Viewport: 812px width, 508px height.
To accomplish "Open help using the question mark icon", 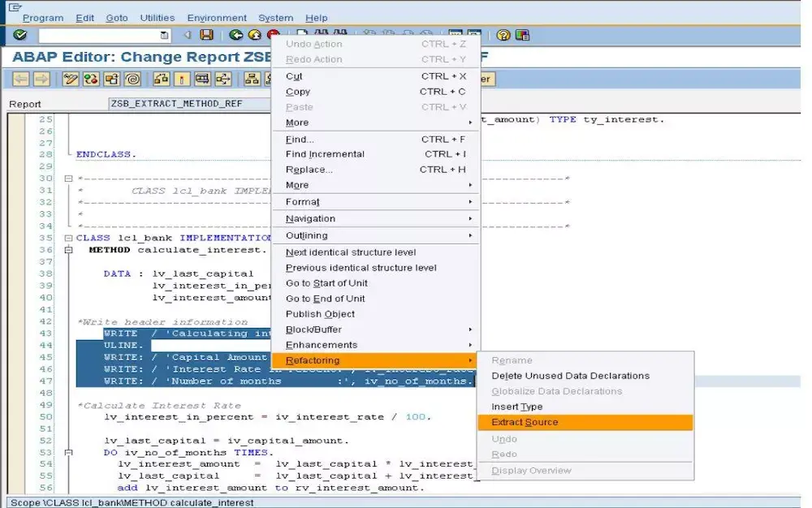I will coord(503,35).
